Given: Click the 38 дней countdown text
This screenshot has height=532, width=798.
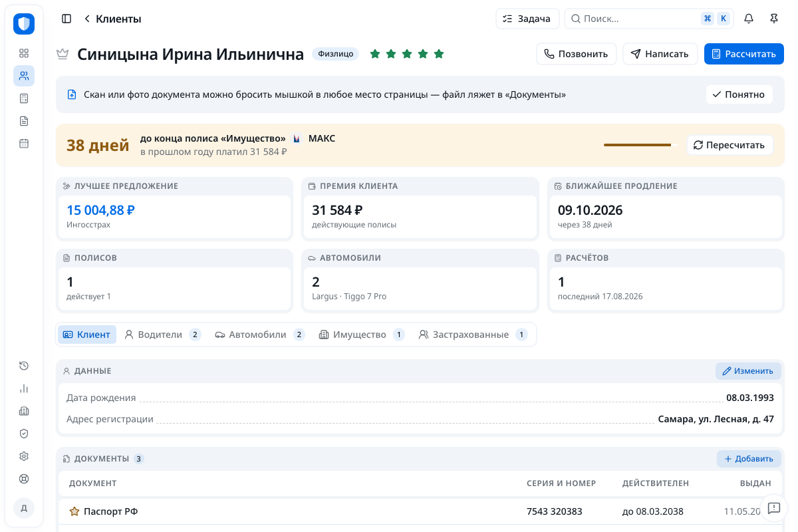Looking at the screenshot, I should click(98, 145).
